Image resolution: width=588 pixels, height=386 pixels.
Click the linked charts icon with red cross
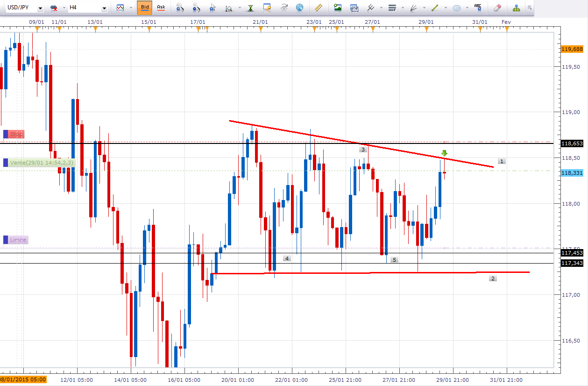54,8
